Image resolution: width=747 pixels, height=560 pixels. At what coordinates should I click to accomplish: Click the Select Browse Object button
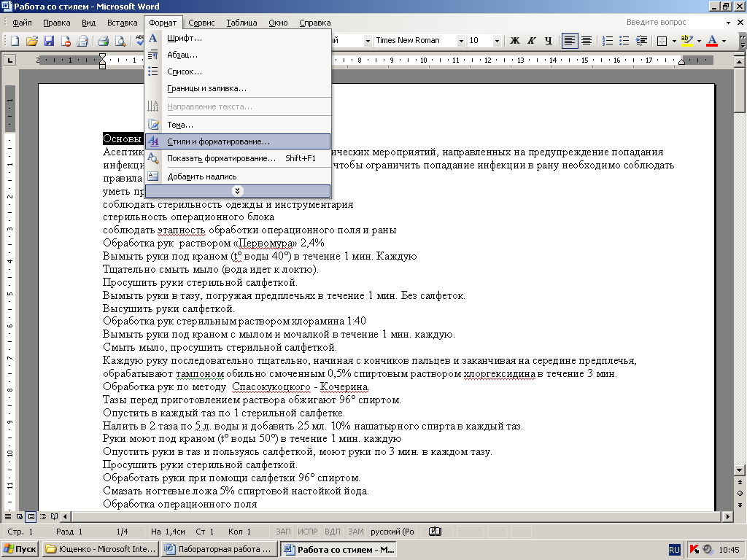click(740, 494)
